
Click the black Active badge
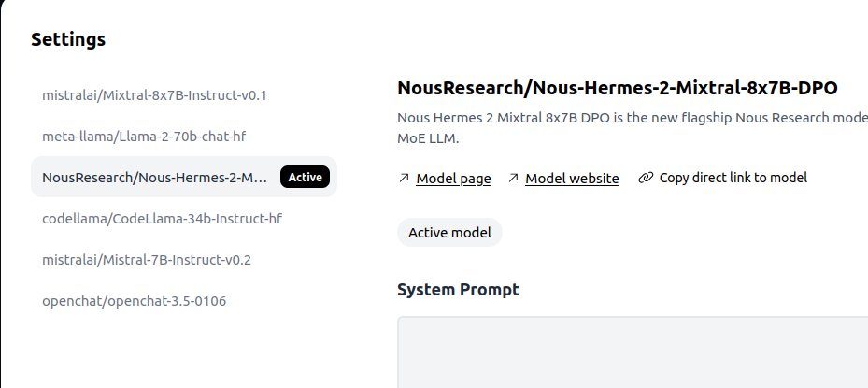pos(305,178)
